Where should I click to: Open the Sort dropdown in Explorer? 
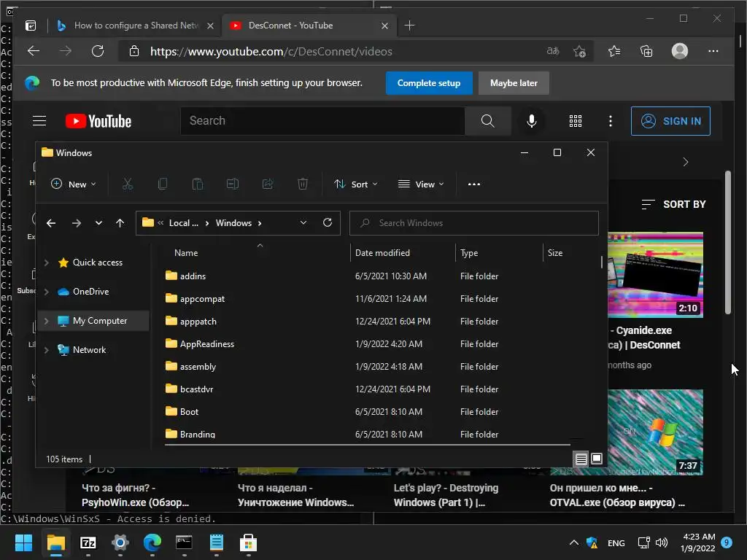[356, 184]
